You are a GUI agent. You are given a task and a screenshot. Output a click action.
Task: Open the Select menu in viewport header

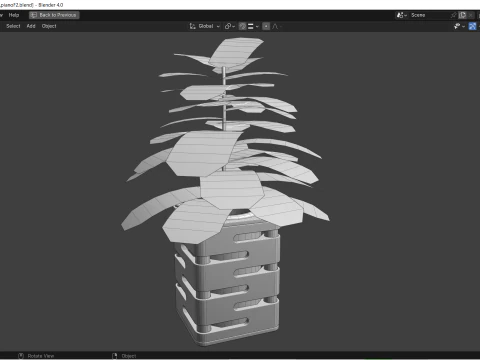(x=13, y=26)
